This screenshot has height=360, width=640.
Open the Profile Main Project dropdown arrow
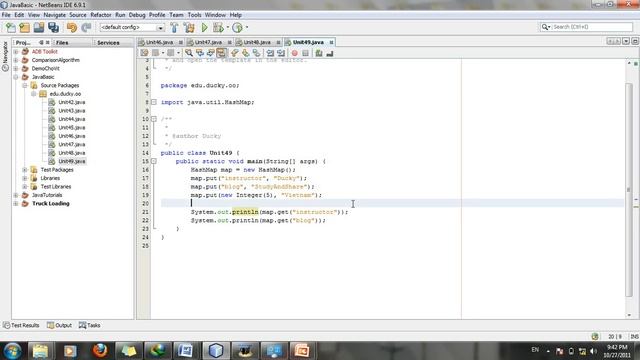pos(247,27)
